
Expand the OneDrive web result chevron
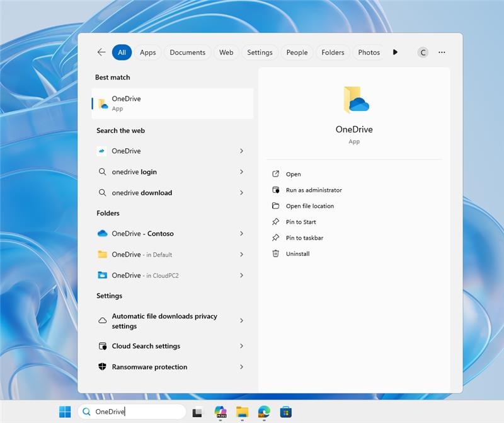241,151
